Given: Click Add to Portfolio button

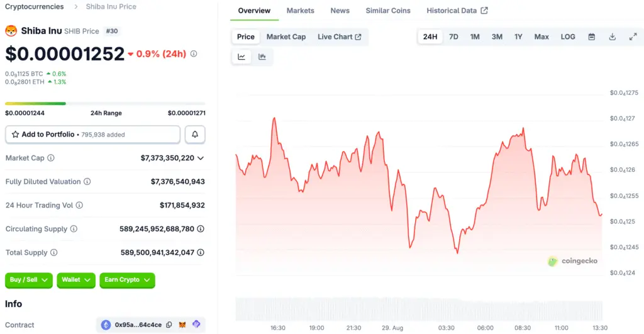Looking at the screenshot, I should 93,135.
